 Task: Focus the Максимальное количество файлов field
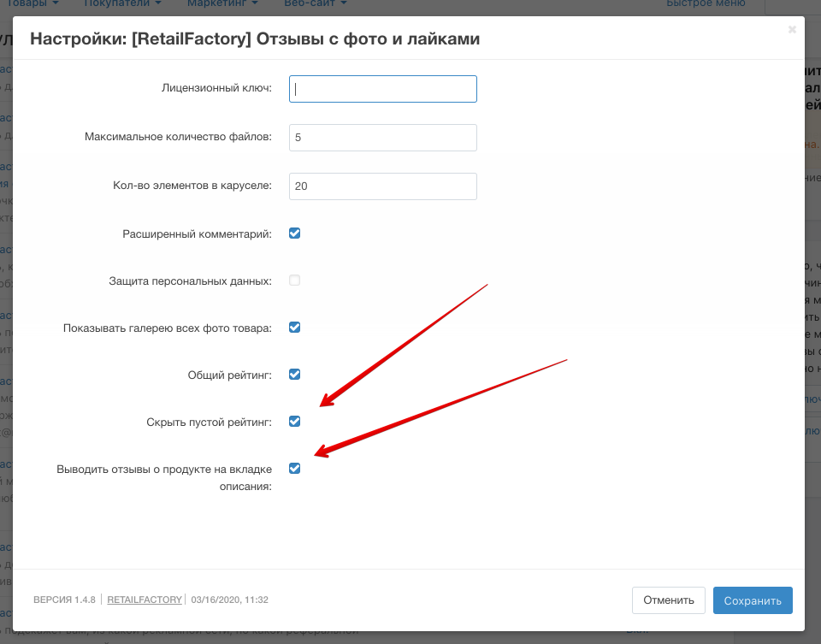point(382,138)
